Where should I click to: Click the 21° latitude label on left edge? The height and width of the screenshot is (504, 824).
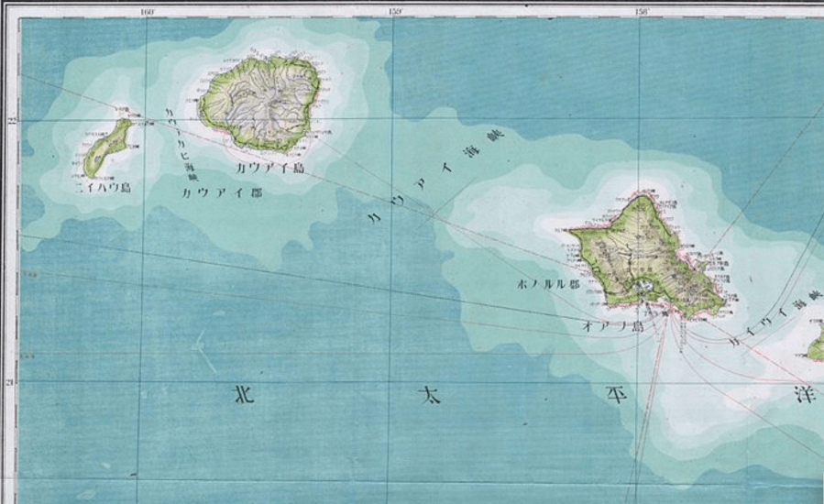click(11, 382)
